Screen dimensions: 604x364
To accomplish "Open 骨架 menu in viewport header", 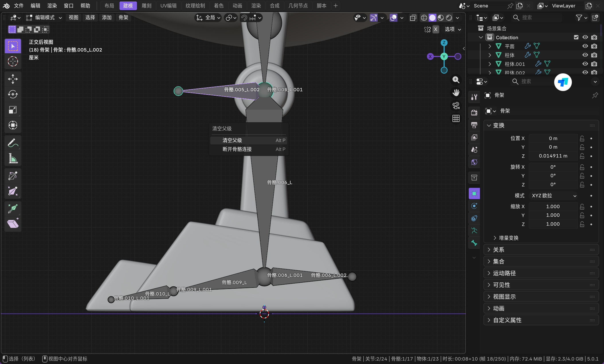I will pos(123,18).
